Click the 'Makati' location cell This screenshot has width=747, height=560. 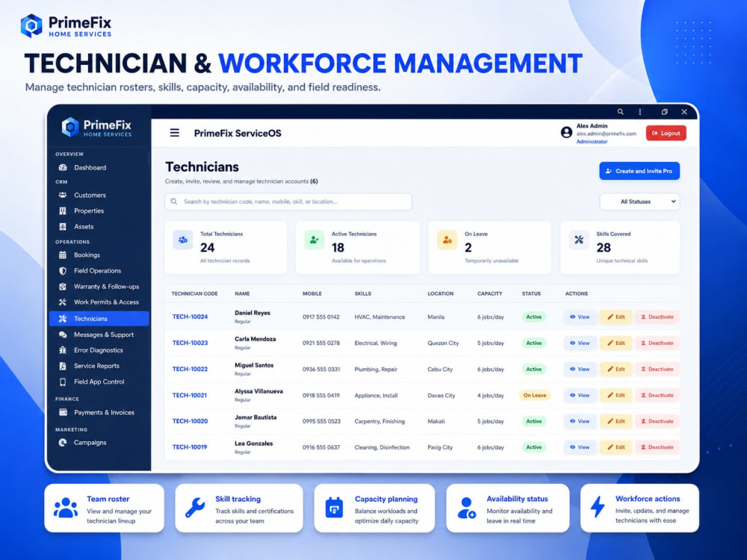click(436, 421)
